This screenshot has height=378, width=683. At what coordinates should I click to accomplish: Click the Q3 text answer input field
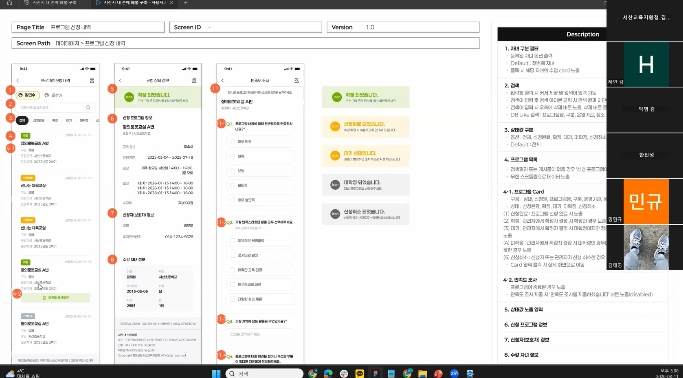260,334
